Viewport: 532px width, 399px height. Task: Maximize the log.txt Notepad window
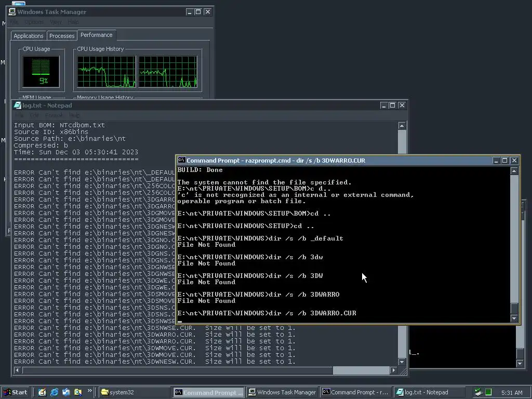pyautogui.click(x=392, y=105)
